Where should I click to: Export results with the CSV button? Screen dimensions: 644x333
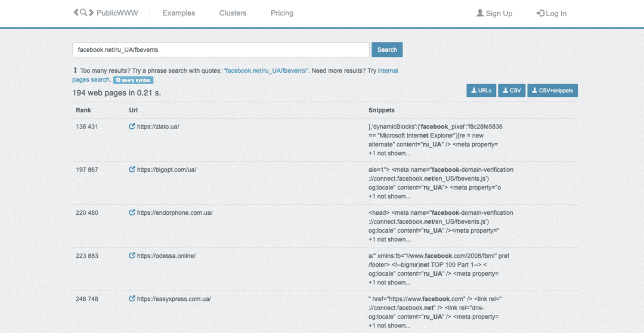click(x=512, y=91)
